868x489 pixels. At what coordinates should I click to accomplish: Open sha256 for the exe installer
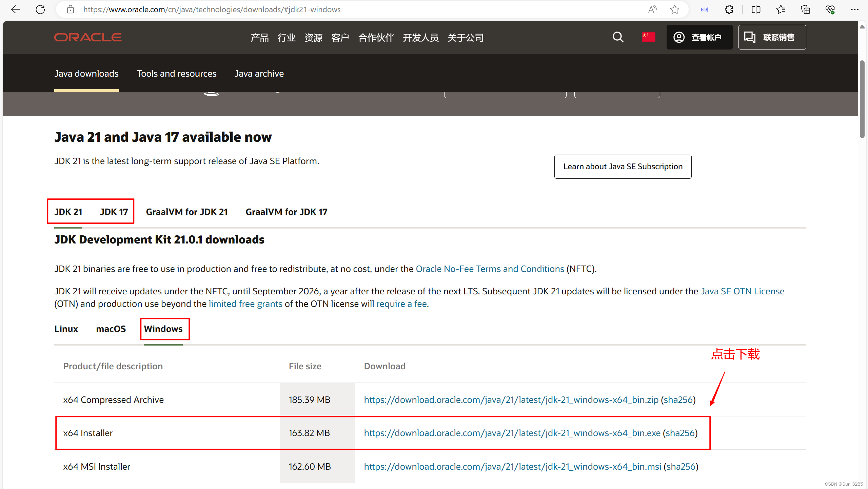click(680, 433)
